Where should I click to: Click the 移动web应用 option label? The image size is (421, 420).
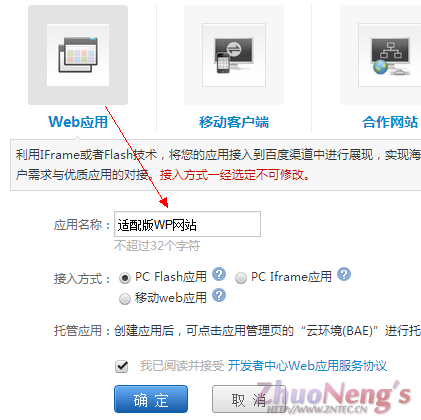pyautogui.click(x=171, y=298)
